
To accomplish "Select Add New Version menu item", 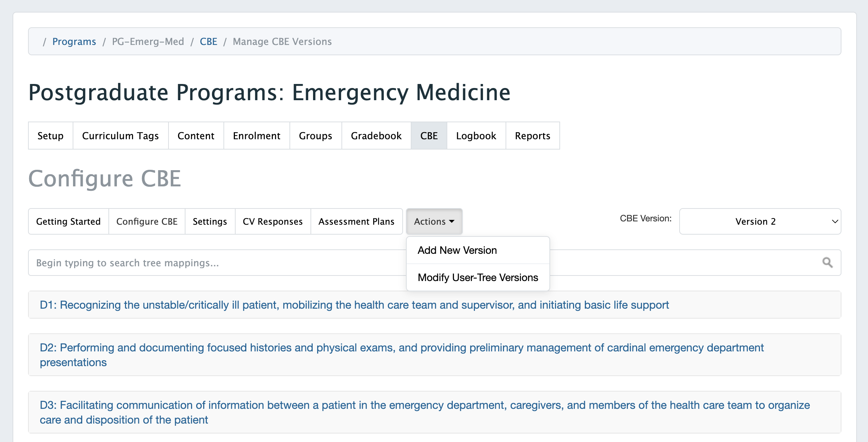I will pyautogui.click(x=457, y=250).
